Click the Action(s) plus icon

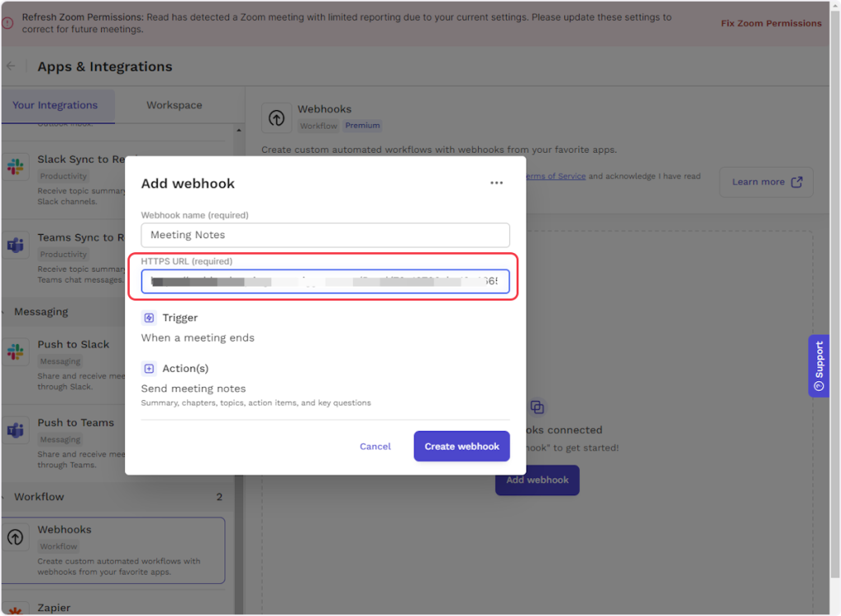[149, 369]
